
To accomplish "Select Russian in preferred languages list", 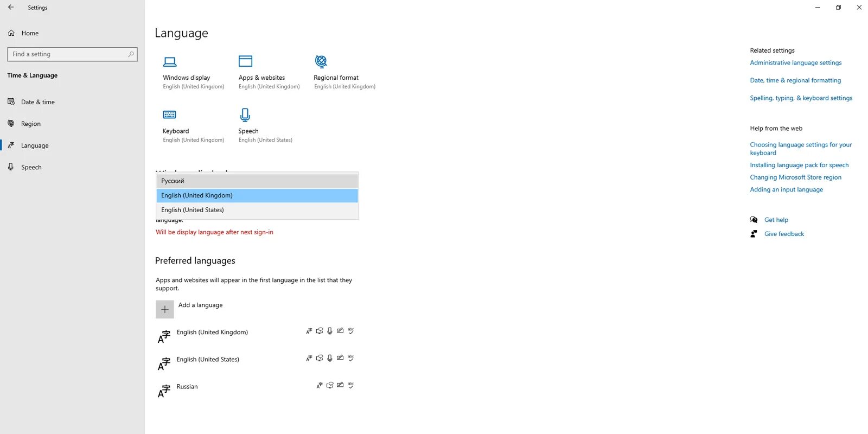I will click(187, 386).
